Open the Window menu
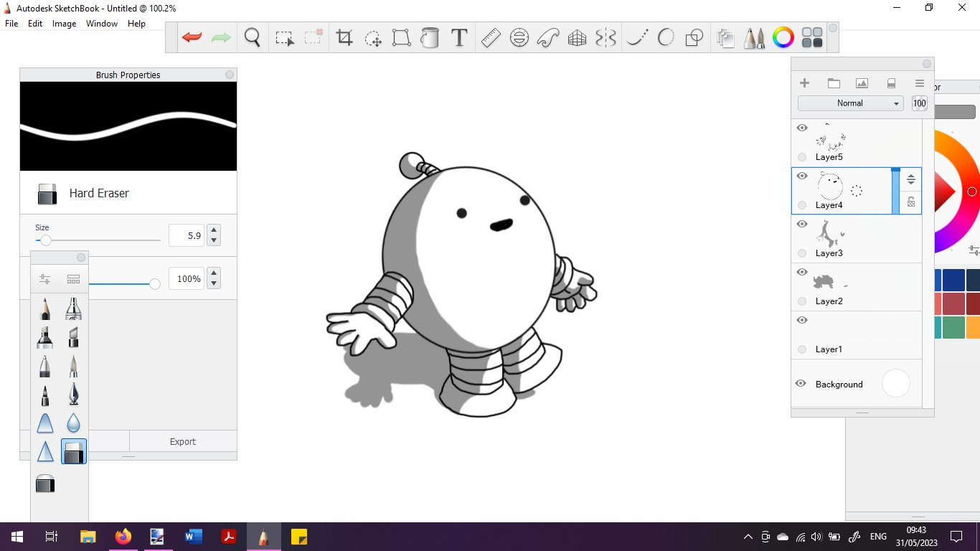Screen dimensions: 980x551 tap(101, 23)
